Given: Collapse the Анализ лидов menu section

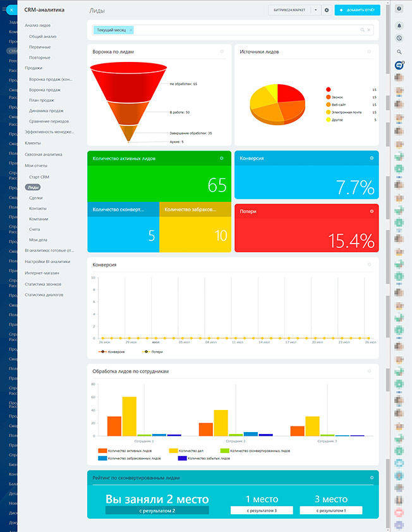Looking at the screenshot, I should click(x=37, y=25).
